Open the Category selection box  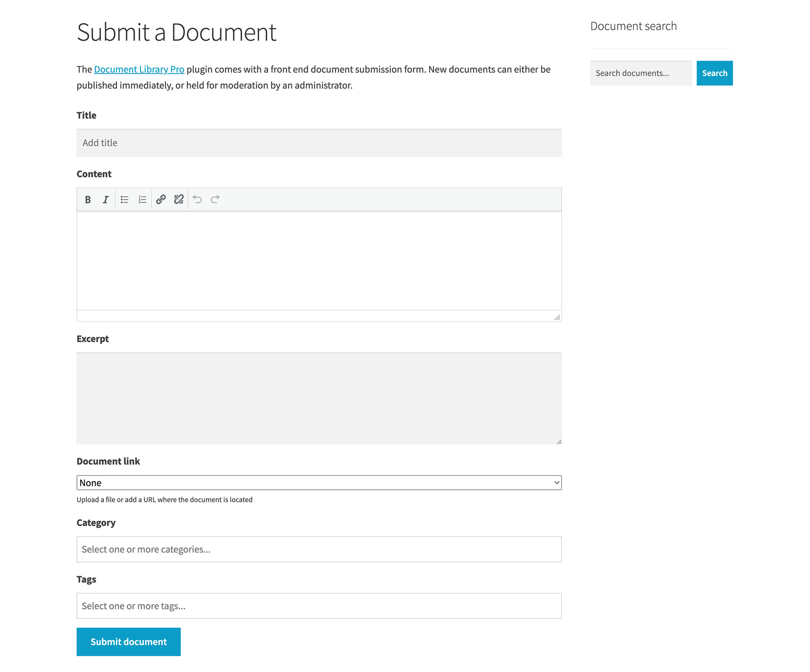319,549
